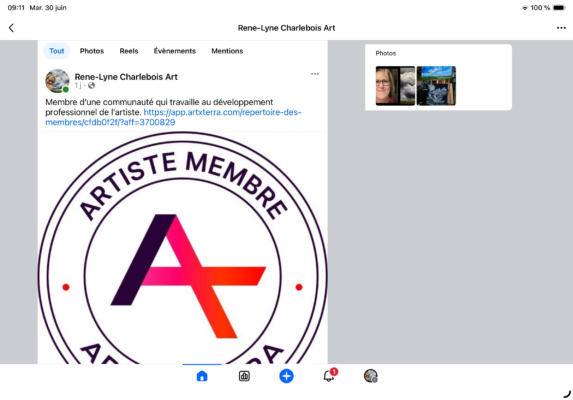Image resolution: width=573 pixels, height=400 pixels.
Task: Open the post author's profile picture
Action: click(57, 81)
